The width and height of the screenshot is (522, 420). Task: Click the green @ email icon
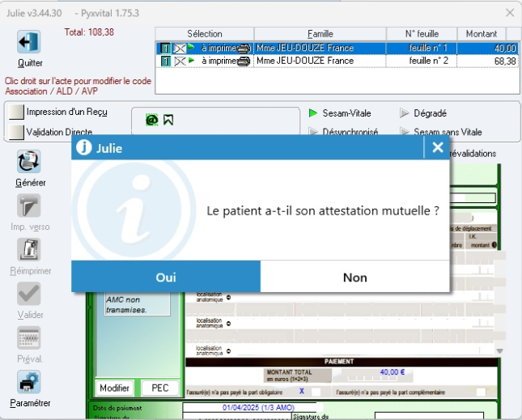pyautogui.click(x=151, y=120)
